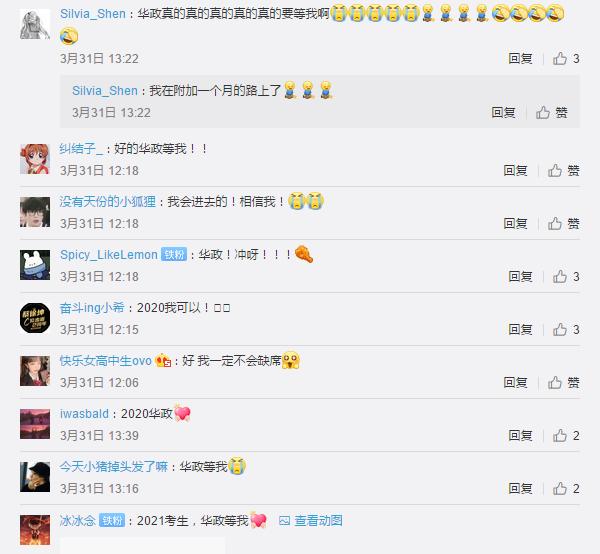Like Silvia_Shen's top comment with thumbs-up

coord(559,59)
